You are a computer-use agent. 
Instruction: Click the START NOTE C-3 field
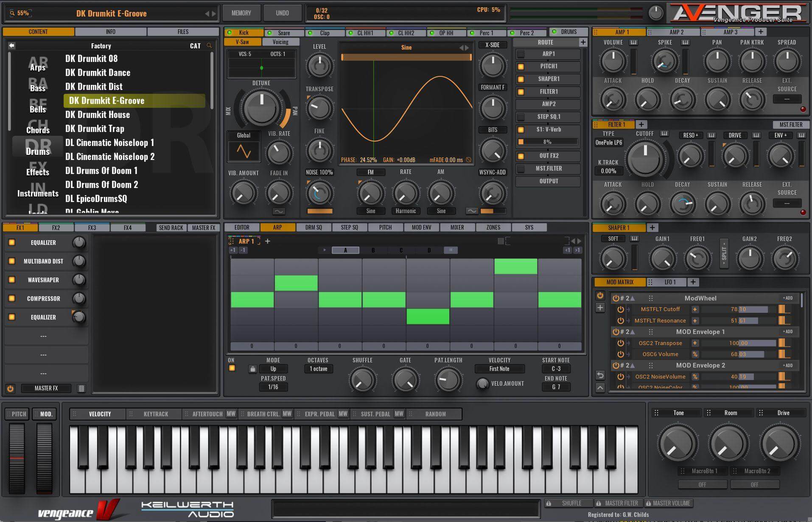556,369
